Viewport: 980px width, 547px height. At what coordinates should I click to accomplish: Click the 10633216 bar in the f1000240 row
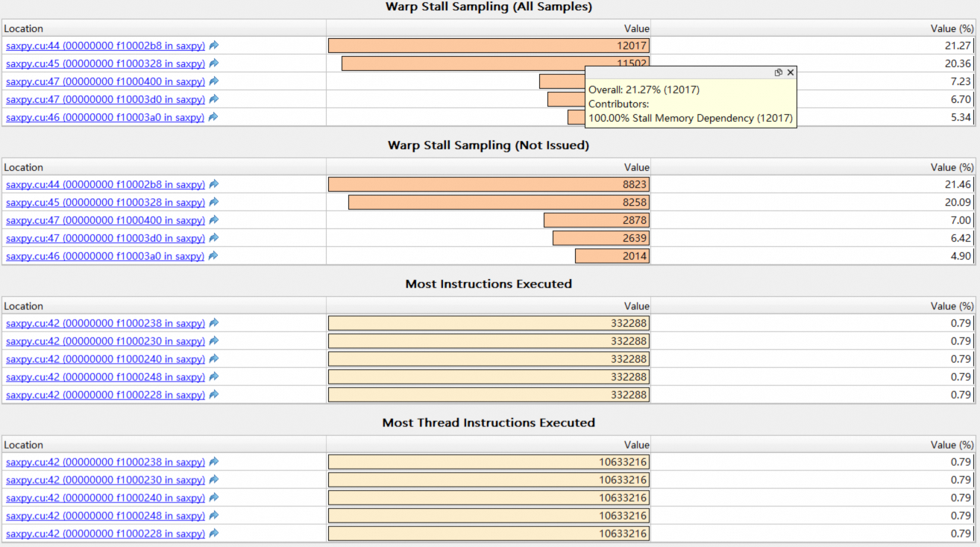click(x=489, y=498)
